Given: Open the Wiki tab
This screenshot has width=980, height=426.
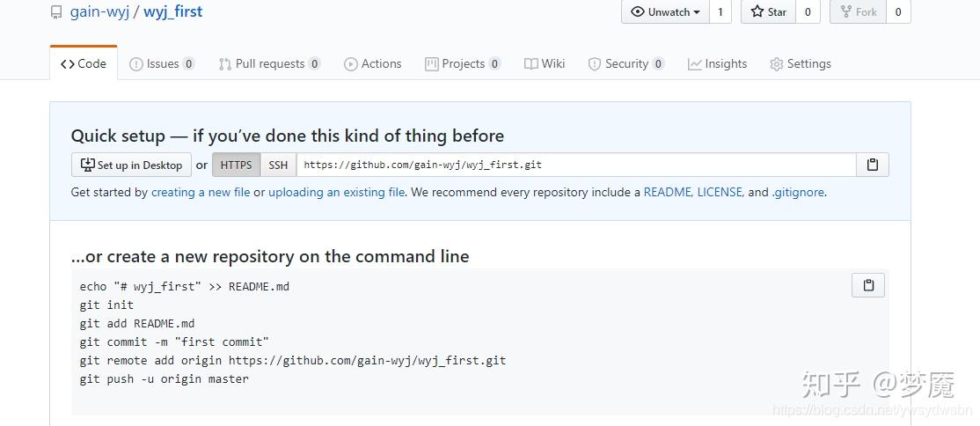Looking at the screenshot, I should (545, 63).
